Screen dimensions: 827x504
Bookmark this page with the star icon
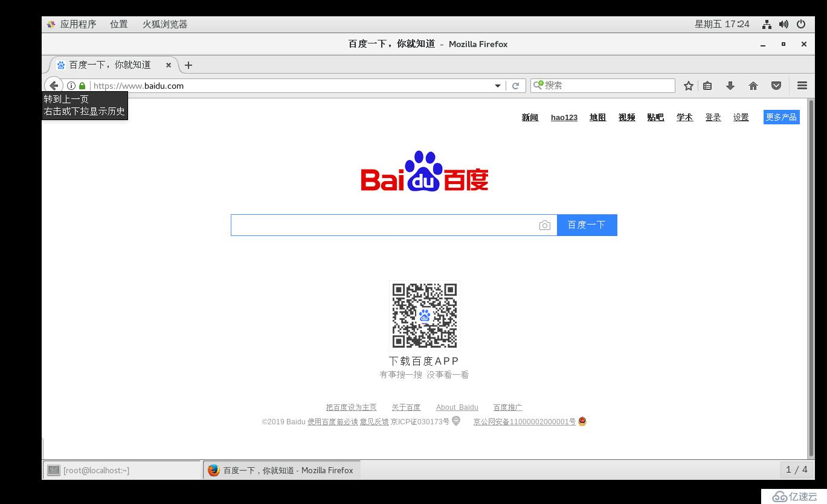coord(689,86)
